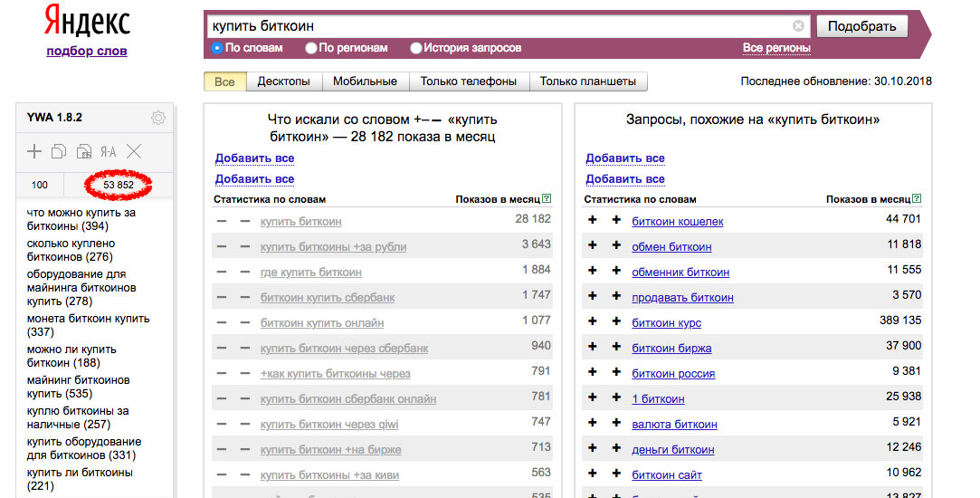Clear the search query with the round x icon

pos(798,25)
